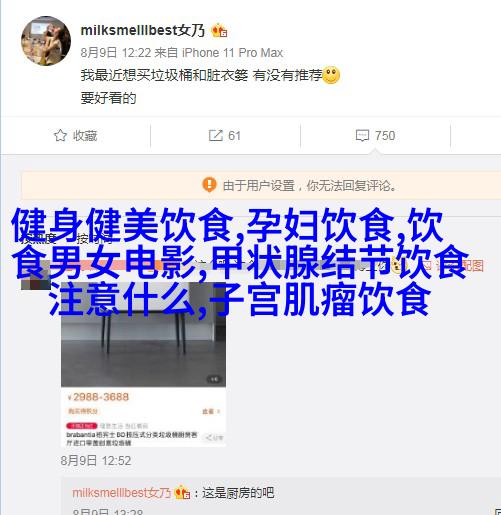501x515 pixels.
Task: Click the crown badge in the reply line
Action: pos(182,492)
